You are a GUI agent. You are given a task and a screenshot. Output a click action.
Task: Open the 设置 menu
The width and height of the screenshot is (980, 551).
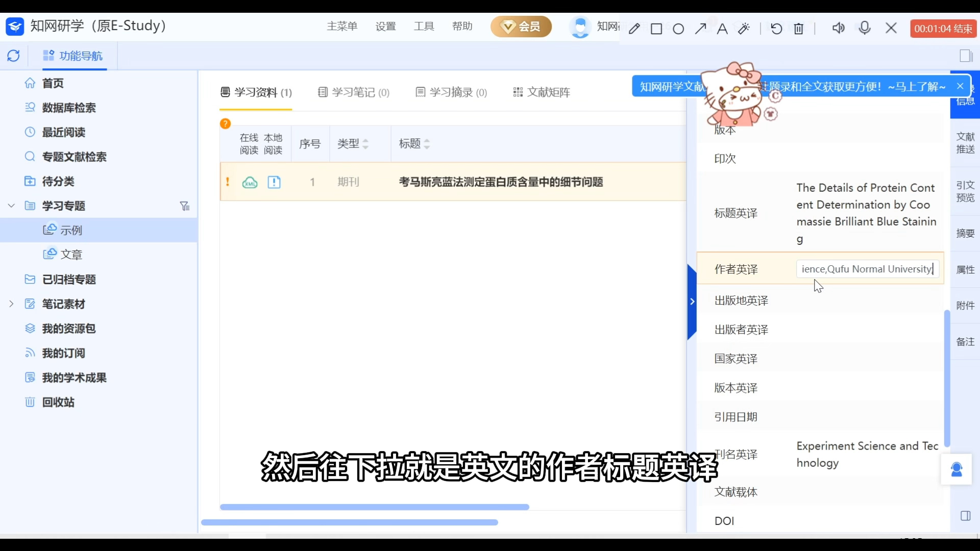pos(385,26)
